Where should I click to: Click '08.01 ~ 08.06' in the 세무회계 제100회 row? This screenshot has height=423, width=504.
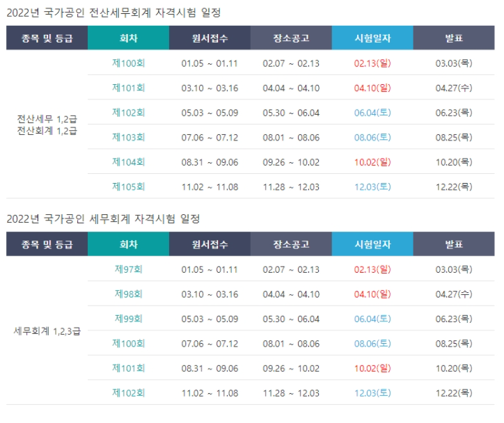click(291, 344)
